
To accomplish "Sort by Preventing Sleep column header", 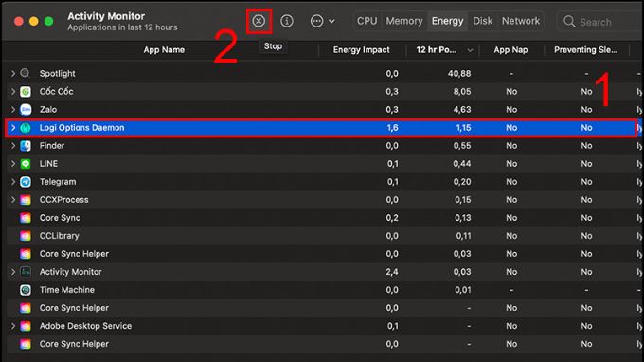I will (585, 50).
